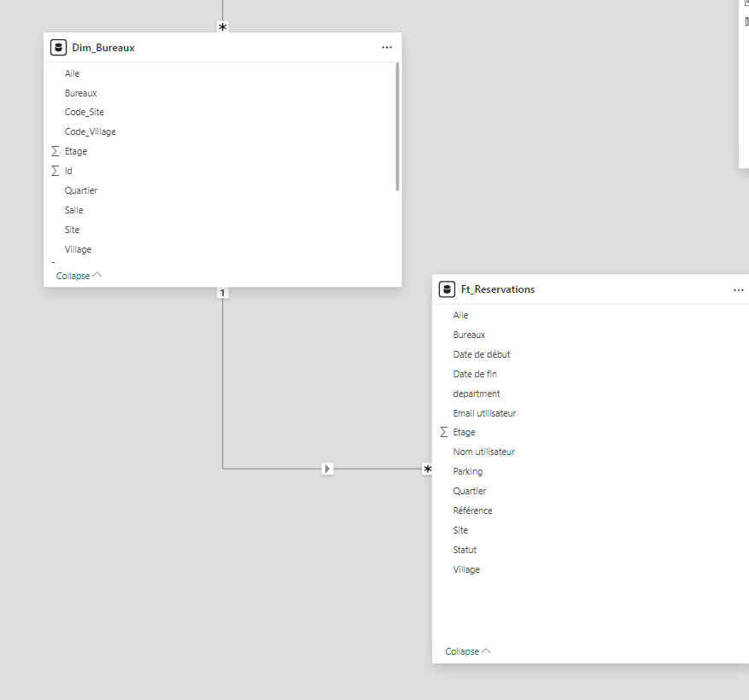Select Village field in Dim_Bureaux
Screen dimensions: 749x700
pos(78,249)
